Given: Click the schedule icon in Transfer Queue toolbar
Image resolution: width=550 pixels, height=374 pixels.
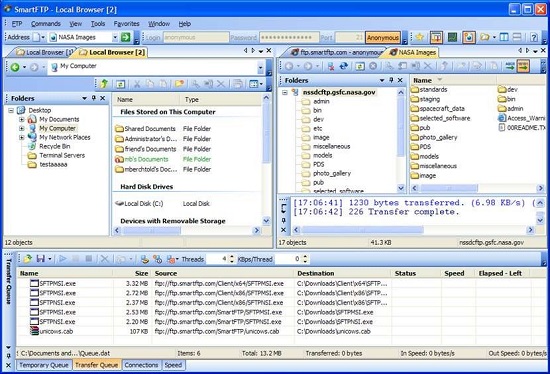Looking at the screenshot, I should click(x=157, y=259).
